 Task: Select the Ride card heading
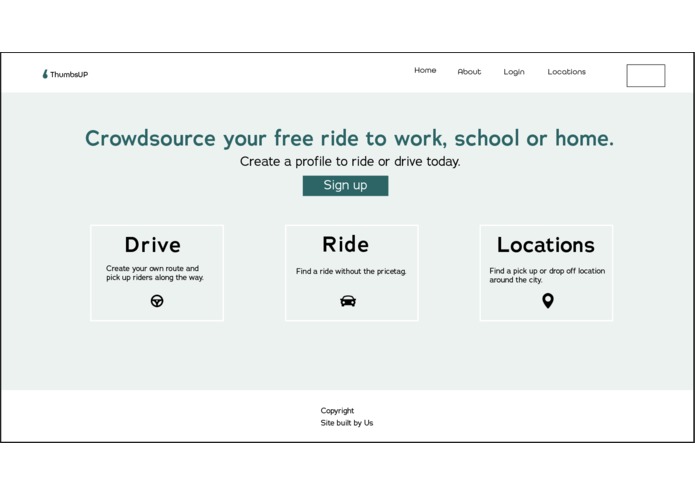345,245
